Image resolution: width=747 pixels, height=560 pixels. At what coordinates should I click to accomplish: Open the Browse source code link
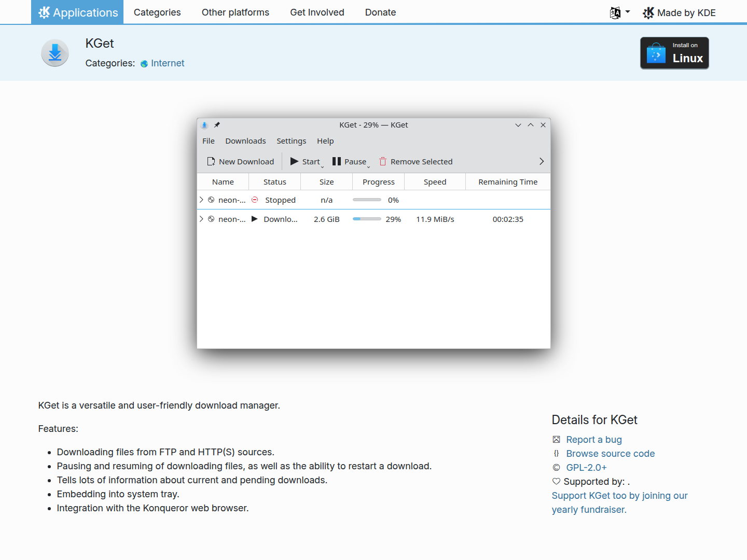[611, 454]
